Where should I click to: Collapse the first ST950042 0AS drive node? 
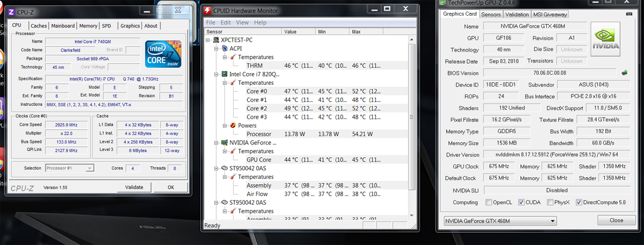tap(216, 168)
